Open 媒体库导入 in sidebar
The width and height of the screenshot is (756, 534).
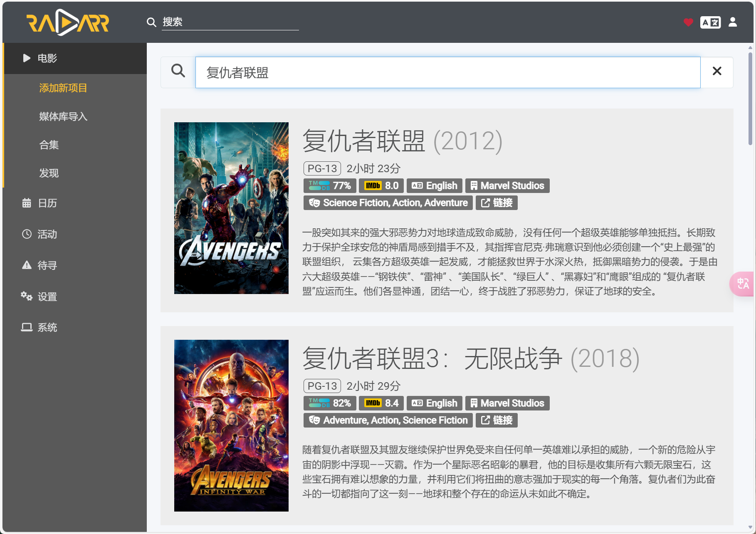(x=63, y=116)
